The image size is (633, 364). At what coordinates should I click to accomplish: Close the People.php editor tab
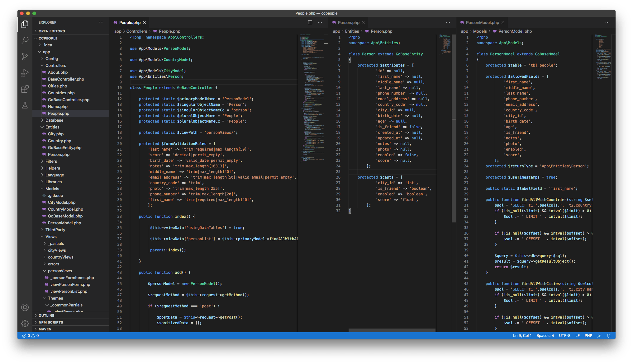click(145, 22)
